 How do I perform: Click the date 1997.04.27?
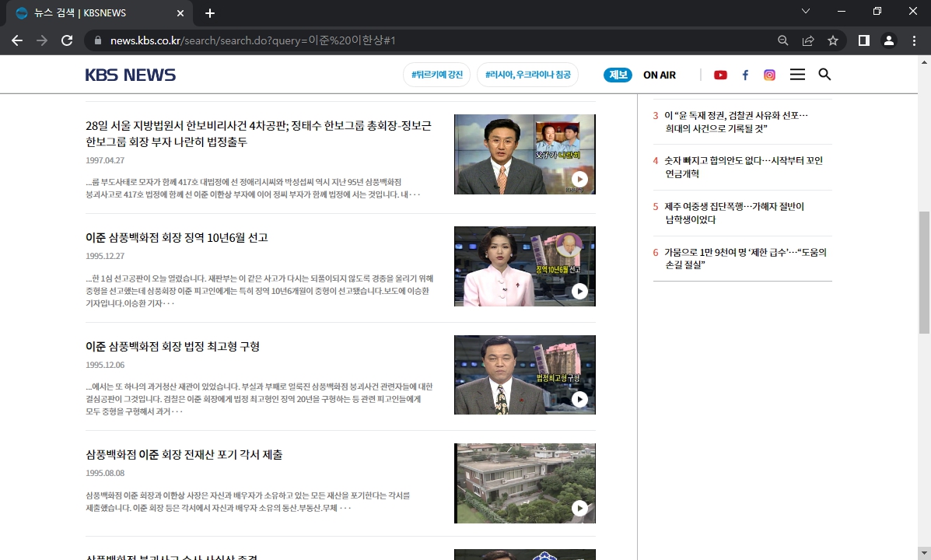105,160
